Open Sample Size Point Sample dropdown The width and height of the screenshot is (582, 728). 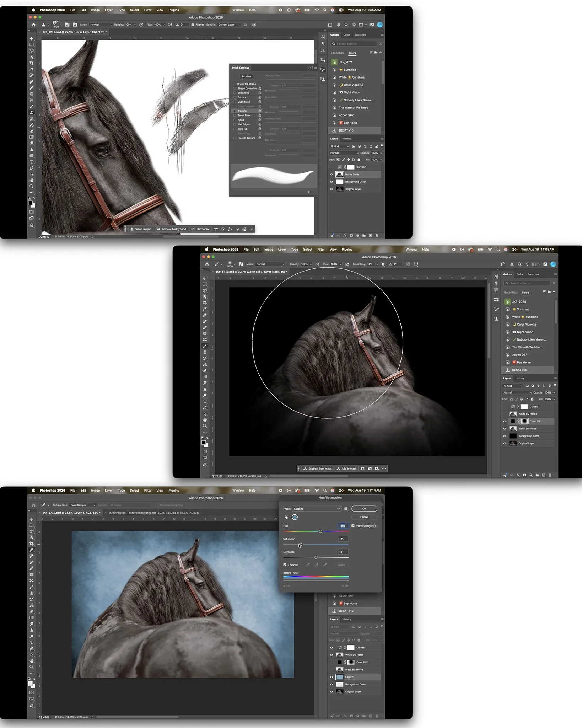click(x=83, y=505)
